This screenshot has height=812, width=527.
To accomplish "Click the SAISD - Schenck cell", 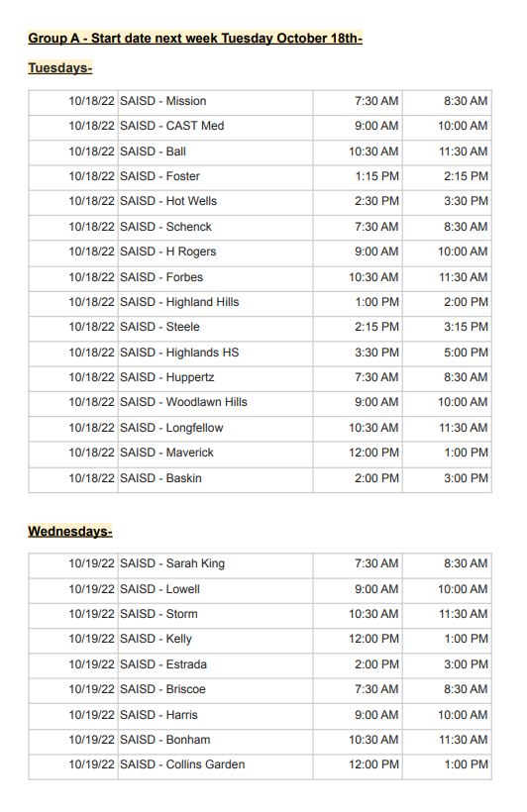I will pos(215,228).
